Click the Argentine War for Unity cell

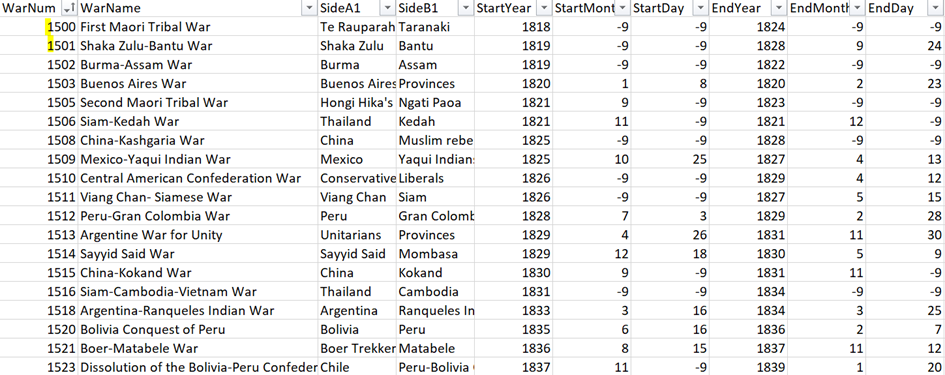tap(198, 235)
